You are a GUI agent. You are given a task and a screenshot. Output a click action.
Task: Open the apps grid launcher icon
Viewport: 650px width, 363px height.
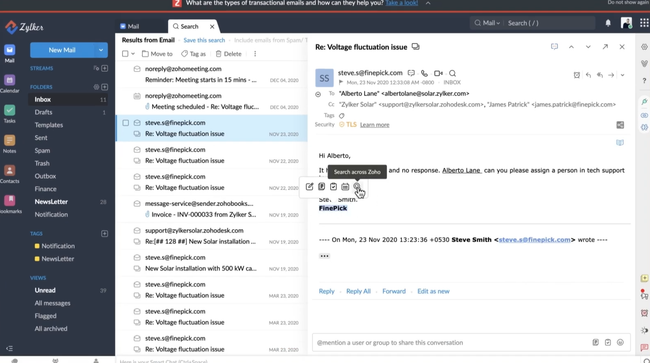644,23
